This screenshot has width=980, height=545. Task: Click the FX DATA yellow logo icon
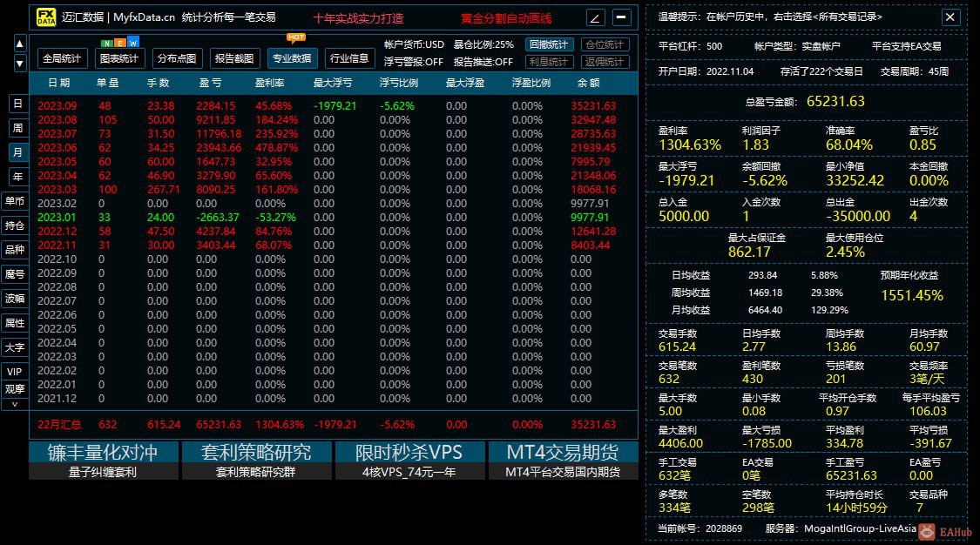pos(46,17)
